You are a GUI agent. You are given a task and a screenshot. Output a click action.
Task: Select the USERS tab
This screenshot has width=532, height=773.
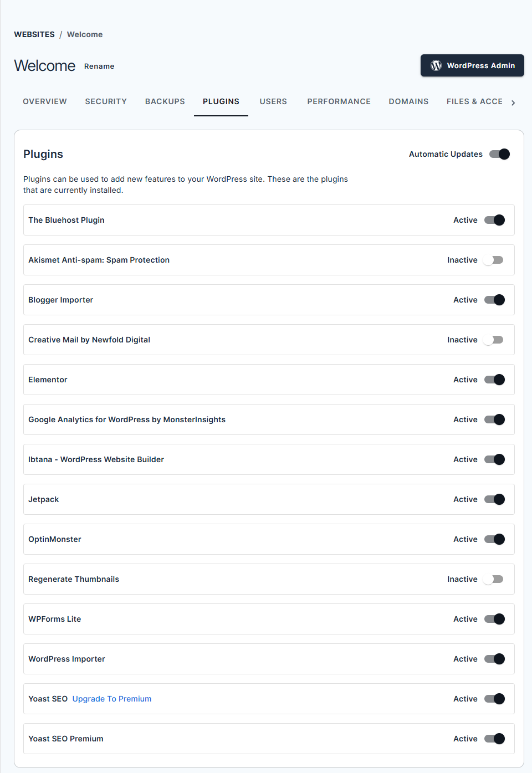click(273, 101)
